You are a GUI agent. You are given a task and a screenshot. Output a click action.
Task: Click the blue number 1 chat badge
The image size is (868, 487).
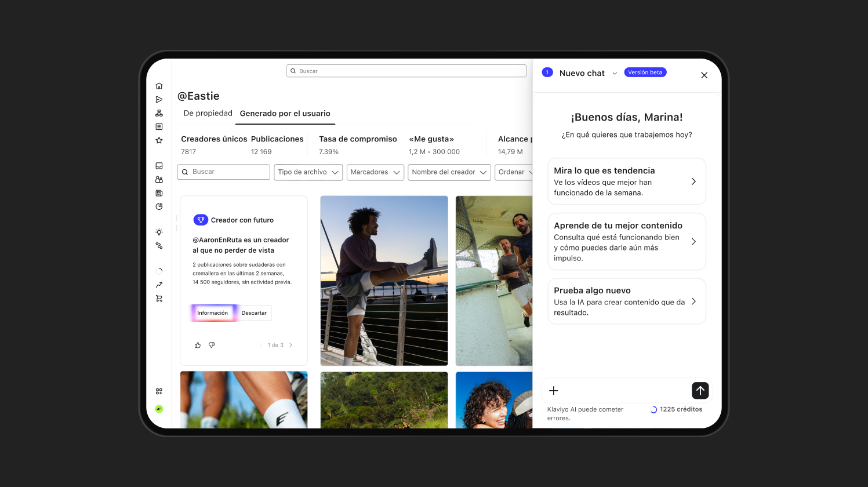[x=547, y=72]
